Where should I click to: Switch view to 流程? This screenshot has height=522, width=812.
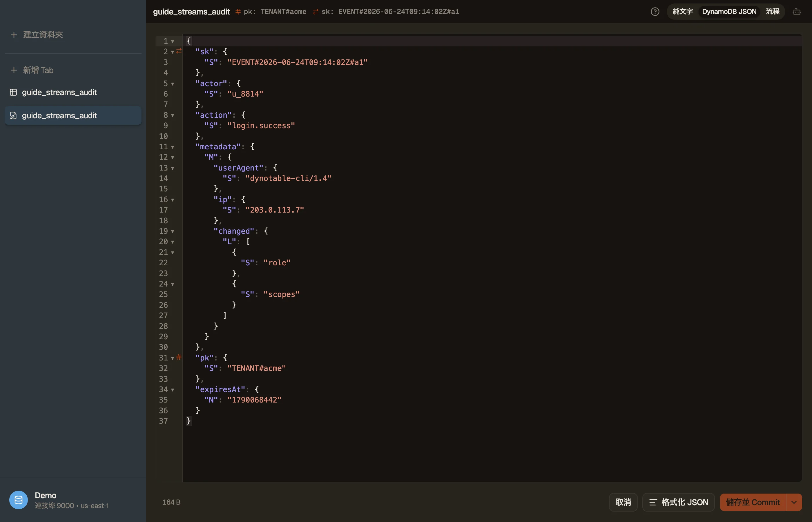coord(773,12)
